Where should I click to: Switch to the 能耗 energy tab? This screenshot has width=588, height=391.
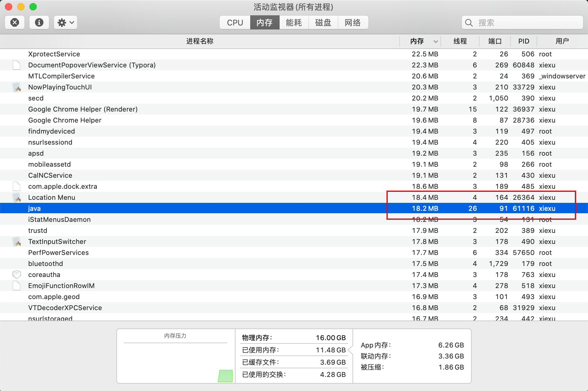tap(294, 23)
